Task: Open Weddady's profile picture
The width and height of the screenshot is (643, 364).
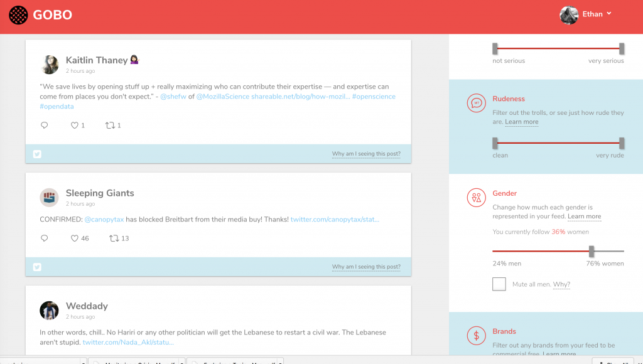Action: (49, 310)
